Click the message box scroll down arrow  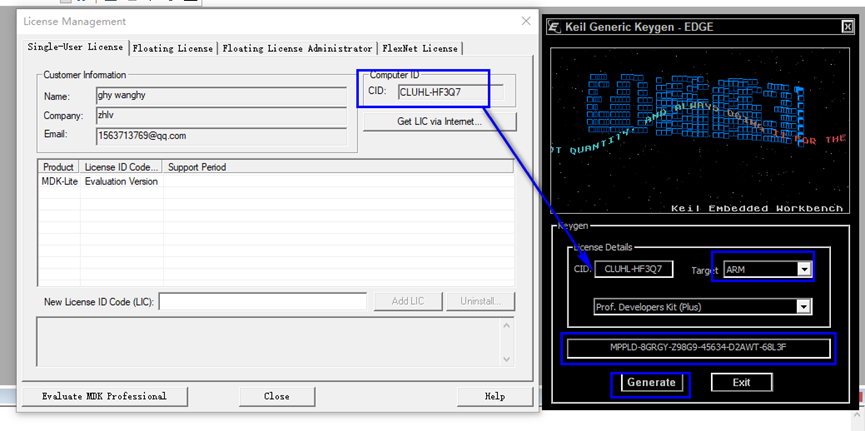click(508, 359)
